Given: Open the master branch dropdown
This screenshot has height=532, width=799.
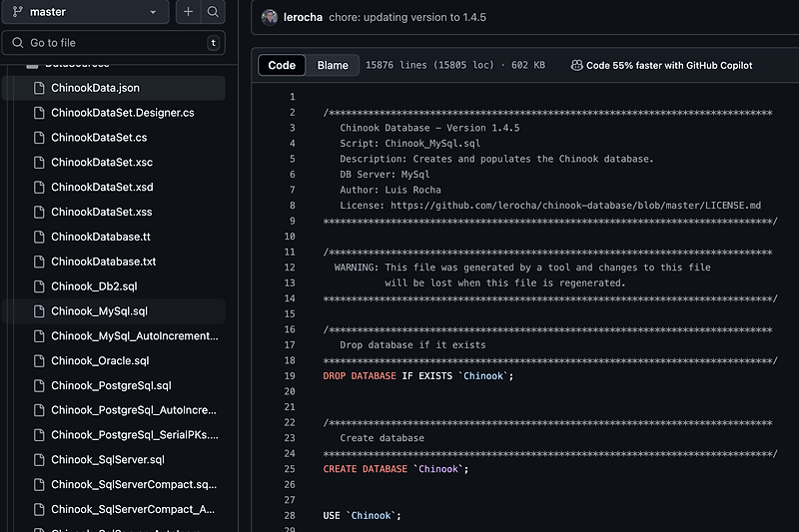Looking at the screenshot, I should click(x=85, y=12).
